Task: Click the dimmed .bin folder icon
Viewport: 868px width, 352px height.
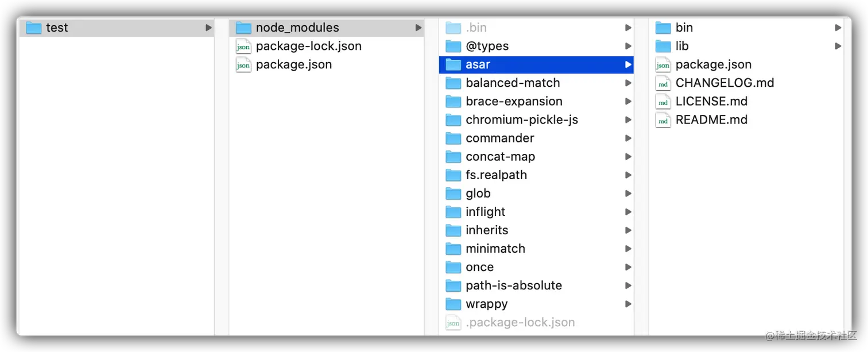Action: 454,28
